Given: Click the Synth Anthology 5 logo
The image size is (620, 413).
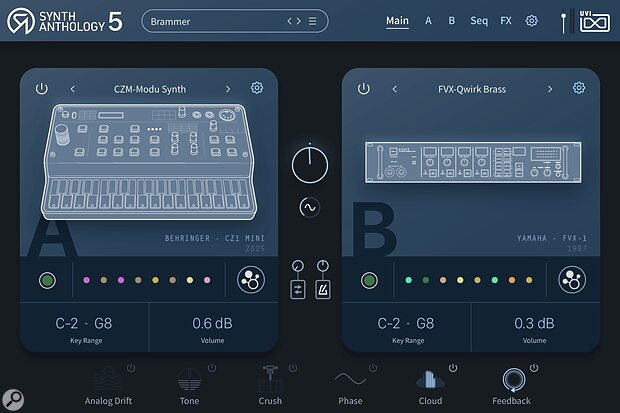Looking at the screenshot, I should point(65,21).
